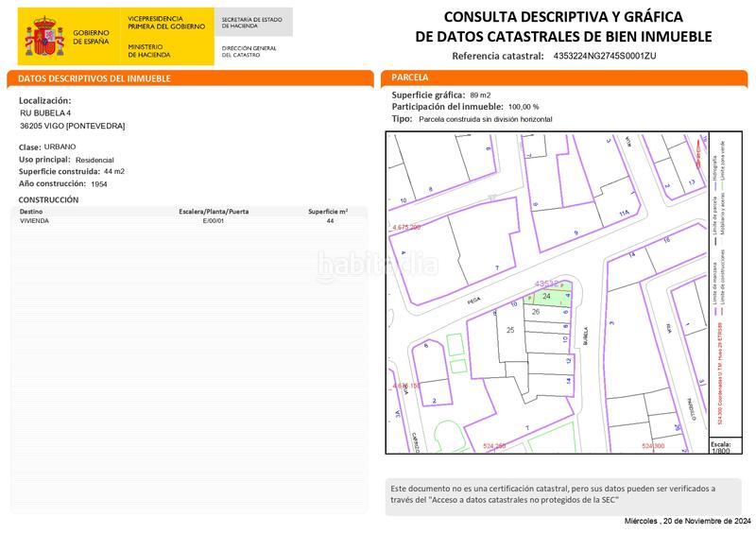
Task: Click 'SECRETARÍA DE ESTADO DE HACIENDA' box
Action: pyautogui.click(x=253, y=22)
